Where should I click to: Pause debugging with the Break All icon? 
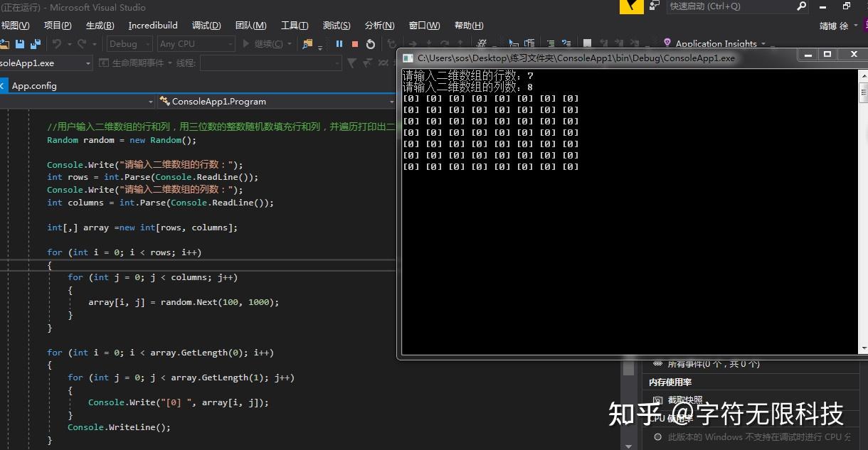coord(339,44)
